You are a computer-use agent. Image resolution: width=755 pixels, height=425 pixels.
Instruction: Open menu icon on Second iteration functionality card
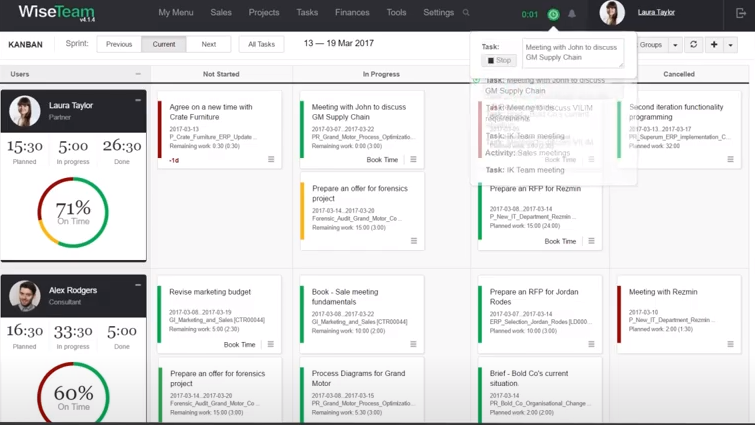pos(730,159)
